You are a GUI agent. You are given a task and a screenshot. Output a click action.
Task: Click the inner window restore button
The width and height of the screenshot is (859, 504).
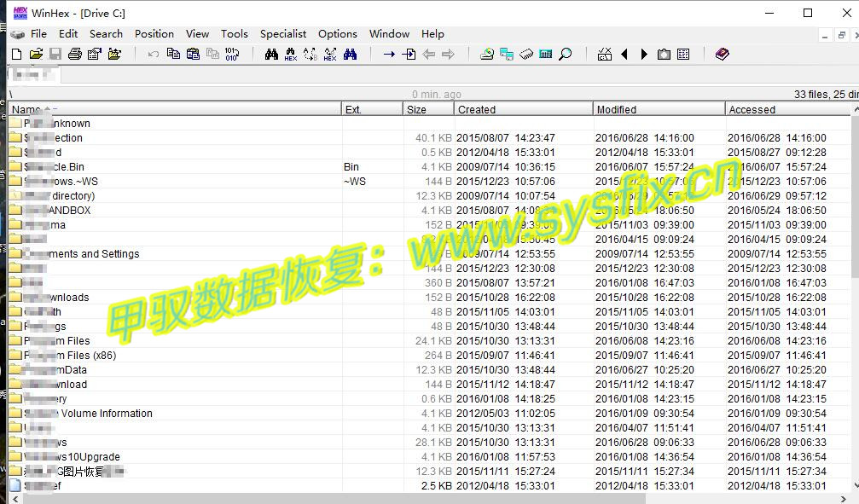tap(842, 36)
